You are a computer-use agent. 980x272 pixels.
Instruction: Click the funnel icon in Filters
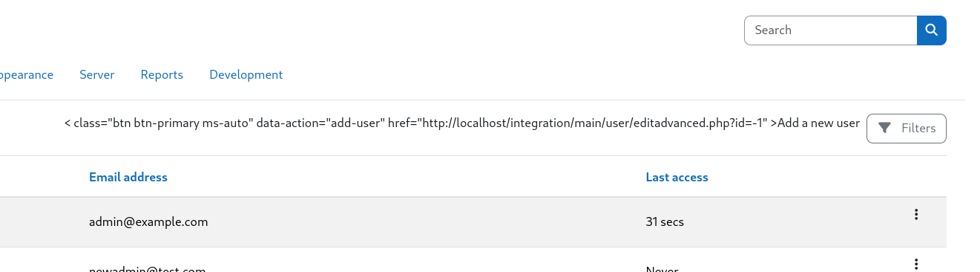pyautogui.click(x=884, y=129)
